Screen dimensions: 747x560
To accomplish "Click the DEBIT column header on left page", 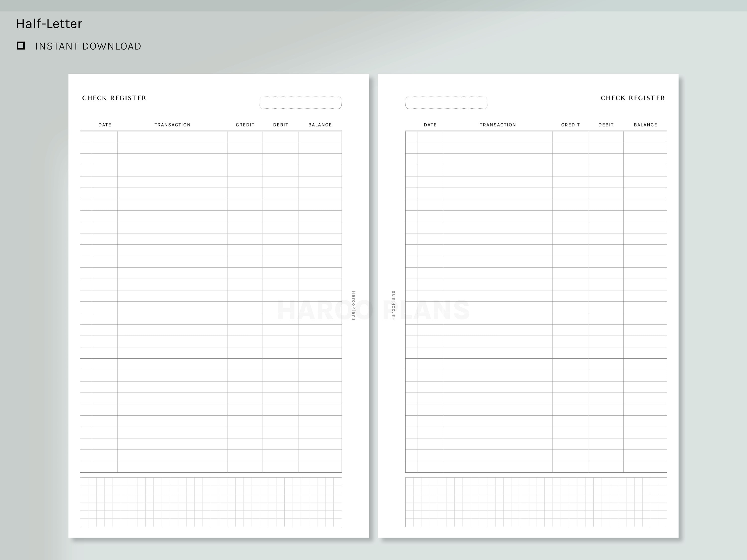I will [x=281, y=124].
